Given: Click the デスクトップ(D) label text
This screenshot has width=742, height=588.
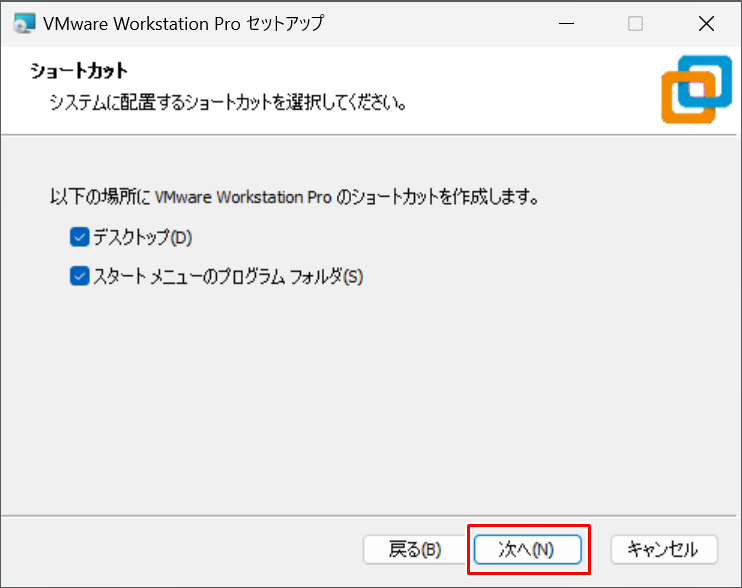Looking at the screenshot, I should click(141, 238).
